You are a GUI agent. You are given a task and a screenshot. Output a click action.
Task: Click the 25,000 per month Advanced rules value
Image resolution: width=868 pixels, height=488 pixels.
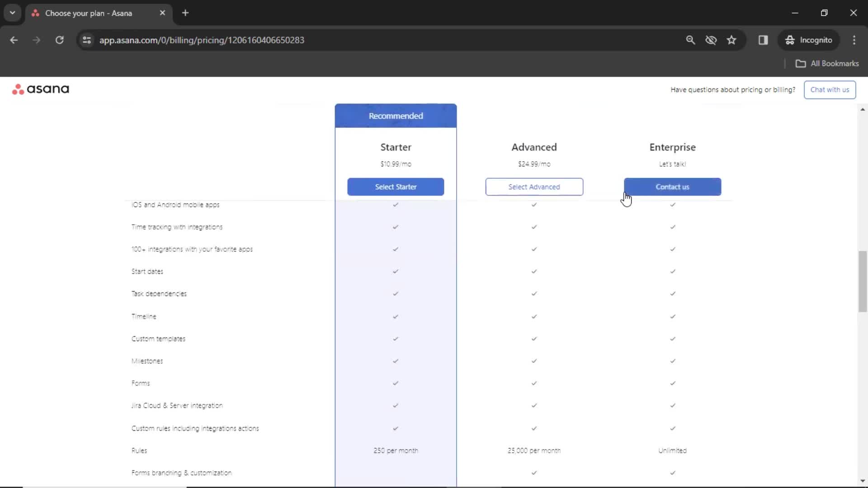(534, 450)
